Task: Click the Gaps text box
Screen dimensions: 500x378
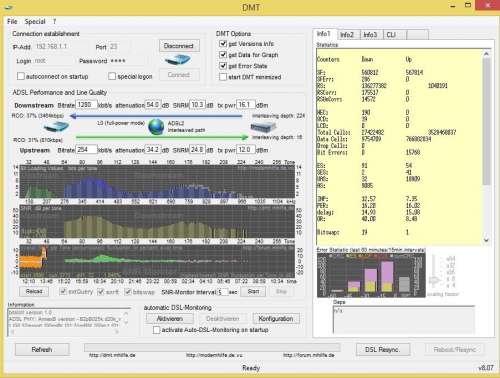Action: 404,319
